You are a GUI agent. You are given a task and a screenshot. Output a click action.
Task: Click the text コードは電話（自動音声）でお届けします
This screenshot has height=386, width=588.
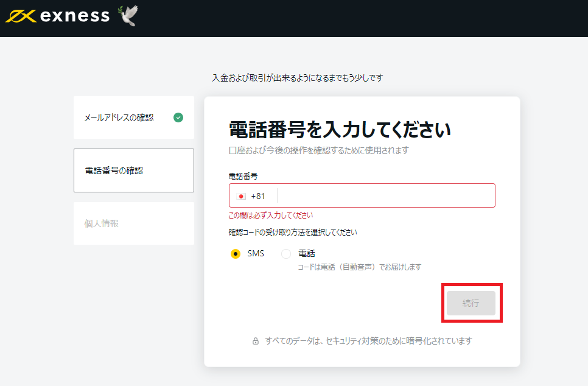coord(360,267)
